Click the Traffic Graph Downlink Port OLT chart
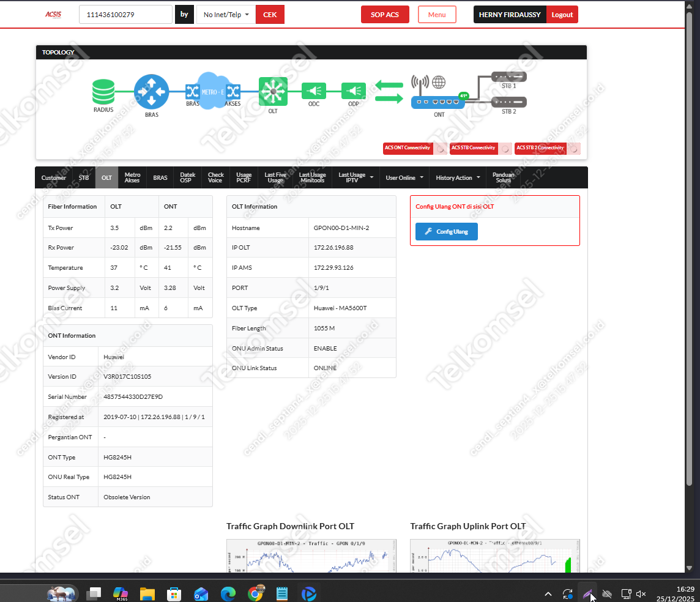The width and height of the screenshot is (700, 602). coord(311,556)
